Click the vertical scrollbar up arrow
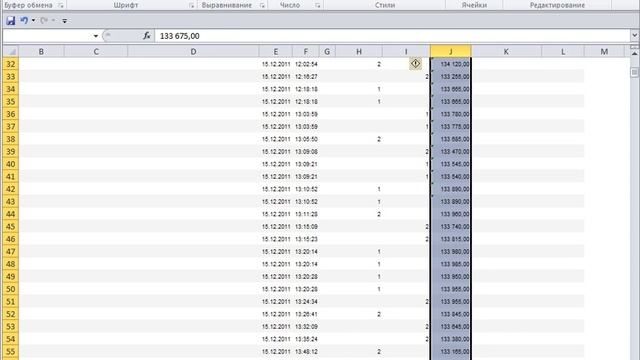The width and height of the screenshot is (640, 360). pos(634,53)
